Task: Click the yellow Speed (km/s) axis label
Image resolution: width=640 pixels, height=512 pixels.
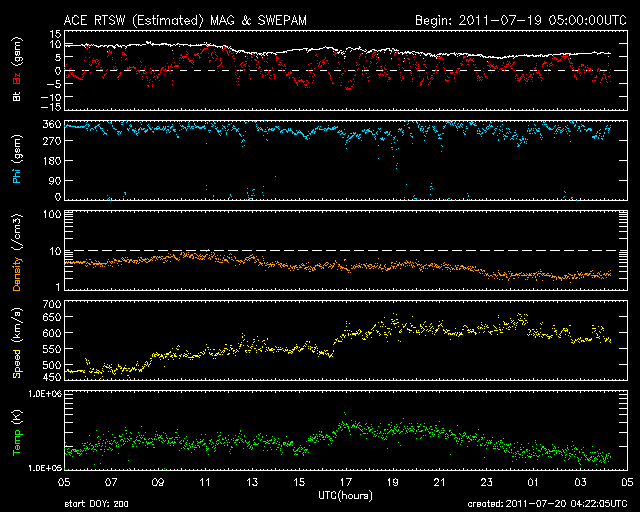Action: click(14, 342)
